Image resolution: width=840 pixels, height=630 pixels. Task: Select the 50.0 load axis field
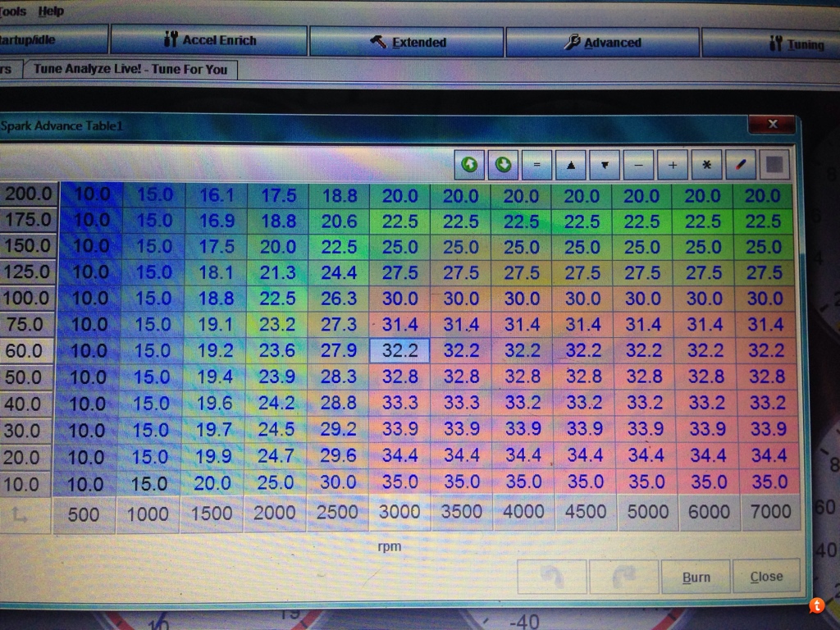click(x=25, y=377)
